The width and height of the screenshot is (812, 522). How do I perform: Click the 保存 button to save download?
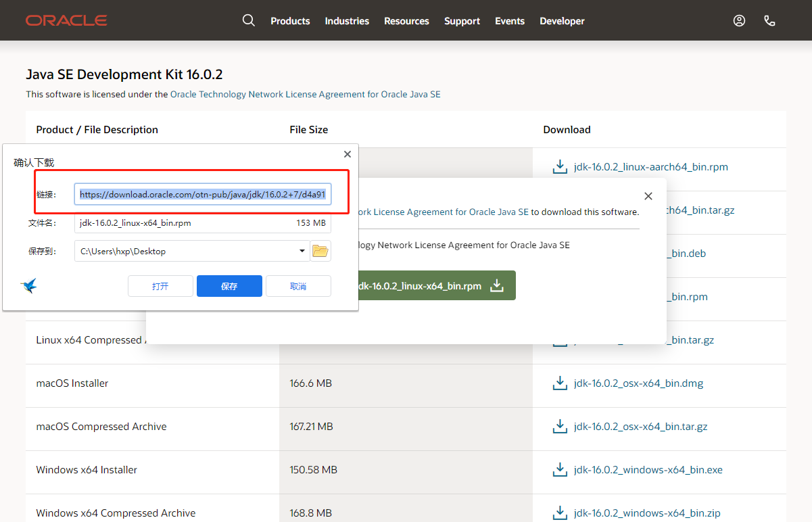point(229,285)
